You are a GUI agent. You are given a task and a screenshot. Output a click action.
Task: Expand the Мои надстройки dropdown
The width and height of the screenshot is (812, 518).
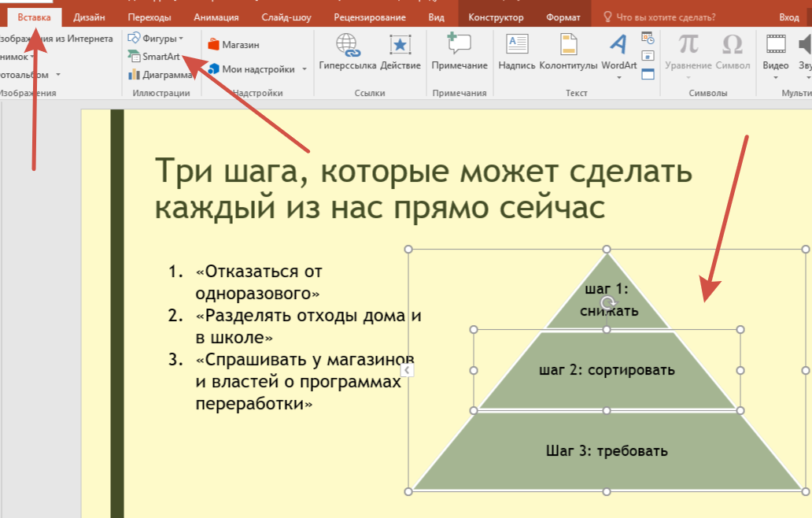click(x=304, y=69)
